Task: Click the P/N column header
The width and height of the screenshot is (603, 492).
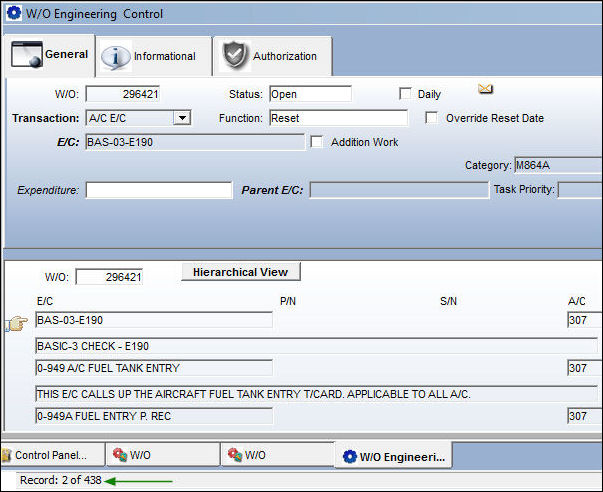Action: point(288,301)
